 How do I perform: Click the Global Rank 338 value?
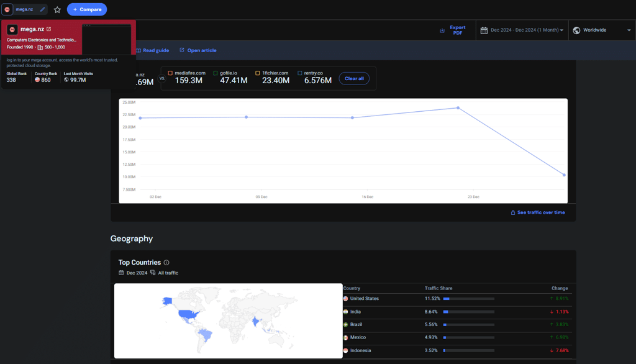(11, 80)
